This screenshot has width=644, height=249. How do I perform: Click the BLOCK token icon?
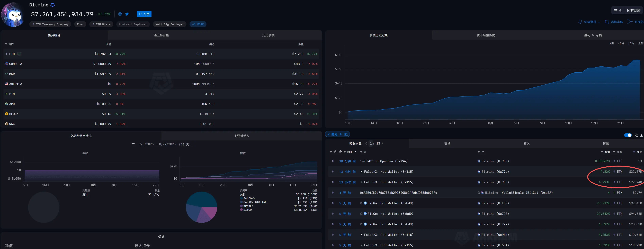[x=6, y=114]
